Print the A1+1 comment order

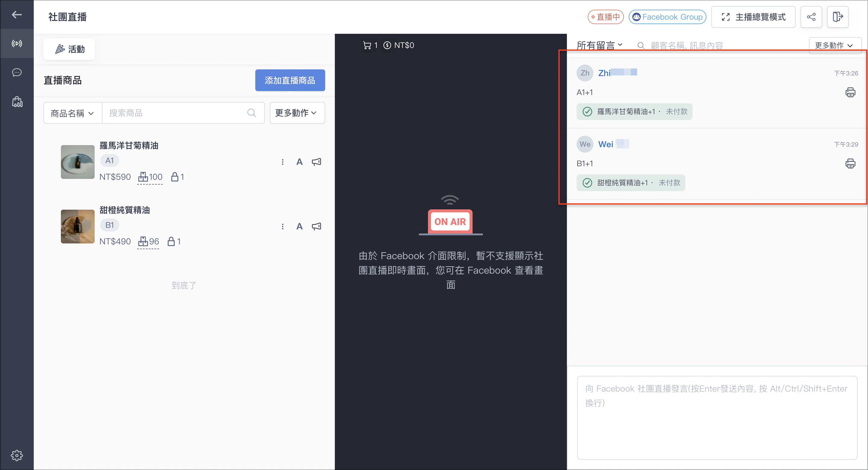coord(850,92)
